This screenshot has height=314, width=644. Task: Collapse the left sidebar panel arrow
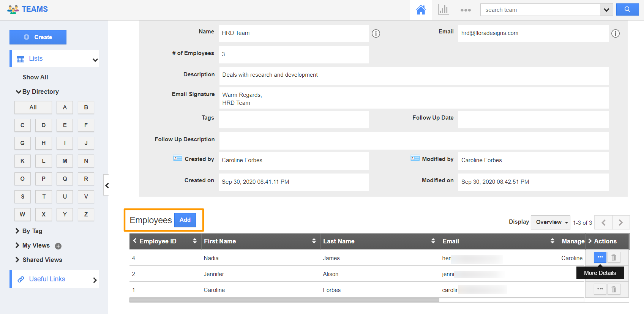click(x=107, y=185)
